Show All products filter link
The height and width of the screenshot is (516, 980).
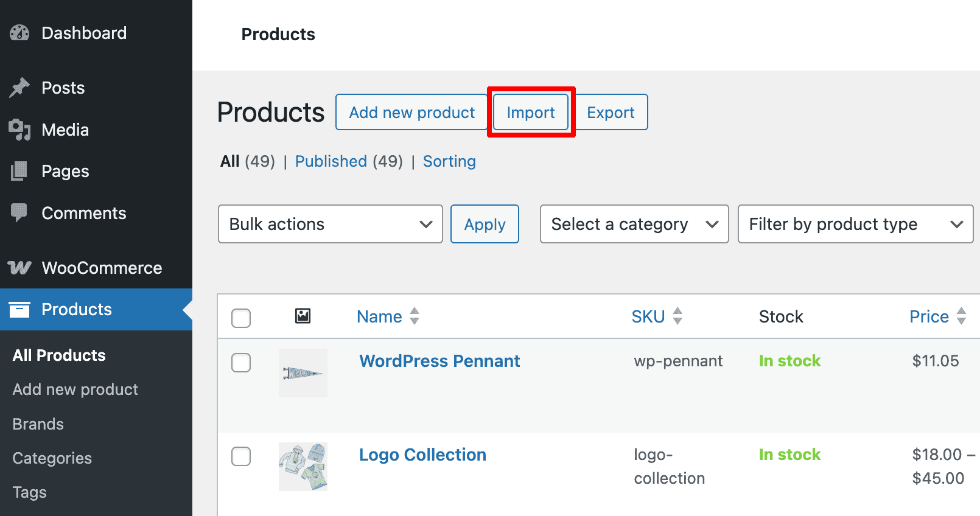(229, 161)
